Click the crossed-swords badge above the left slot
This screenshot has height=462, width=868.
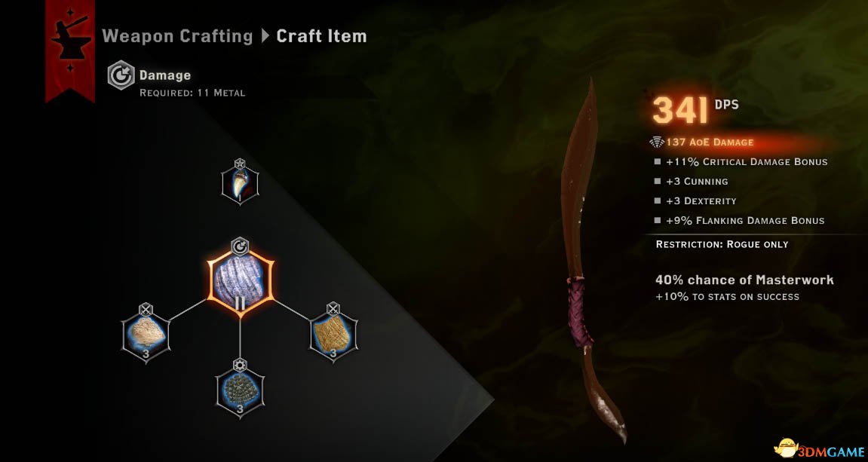pos(146,309)
